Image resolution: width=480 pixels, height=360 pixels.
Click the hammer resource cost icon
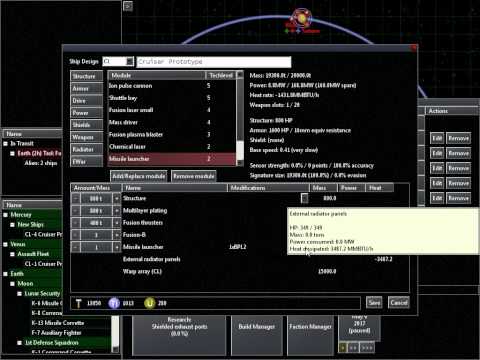click(78, 303)
